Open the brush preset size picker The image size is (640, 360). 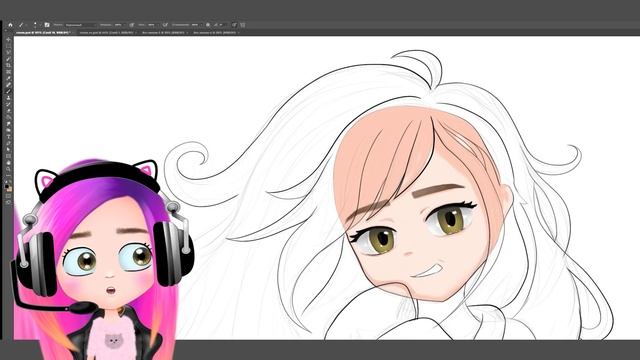click(x=36, y=25)
